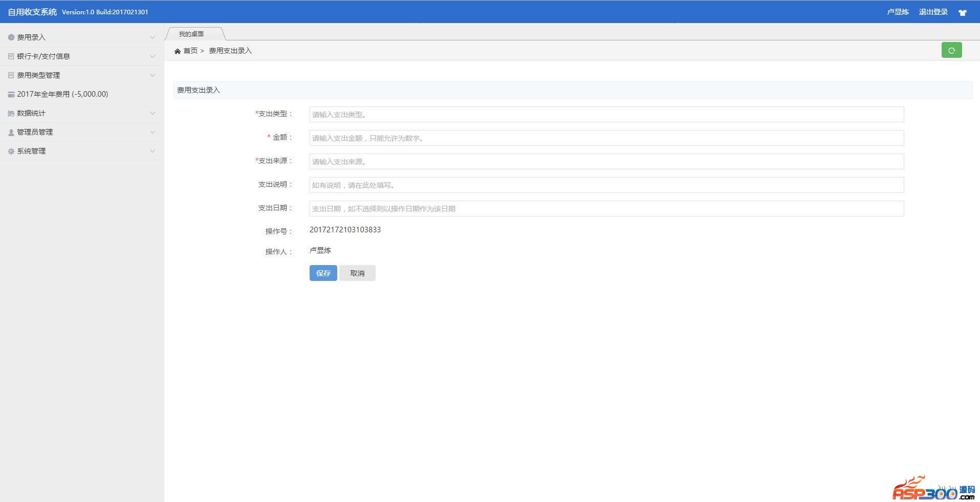Click the 数据统计 sidebar icon

coord(11,113)
